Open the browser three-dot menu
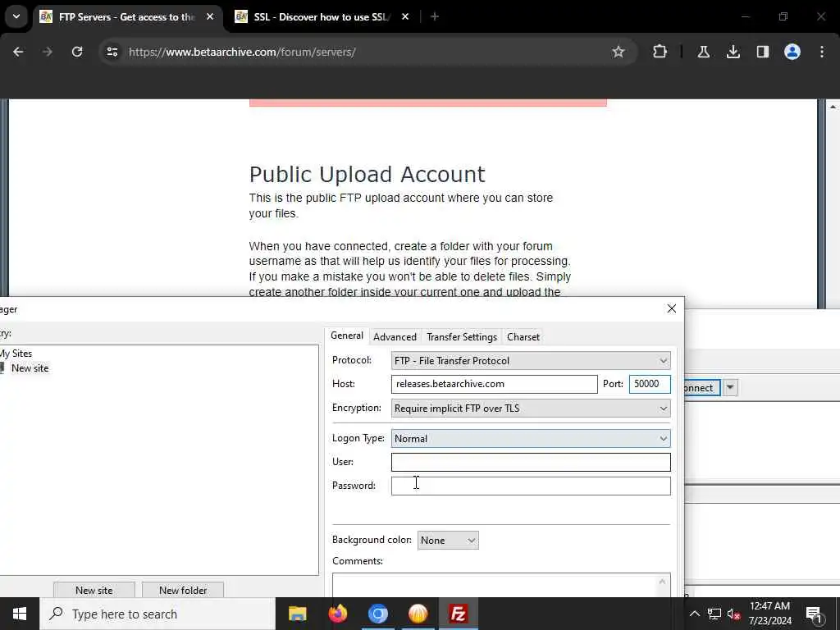Screen dimensions: 840x630 (x=822, y=52)
